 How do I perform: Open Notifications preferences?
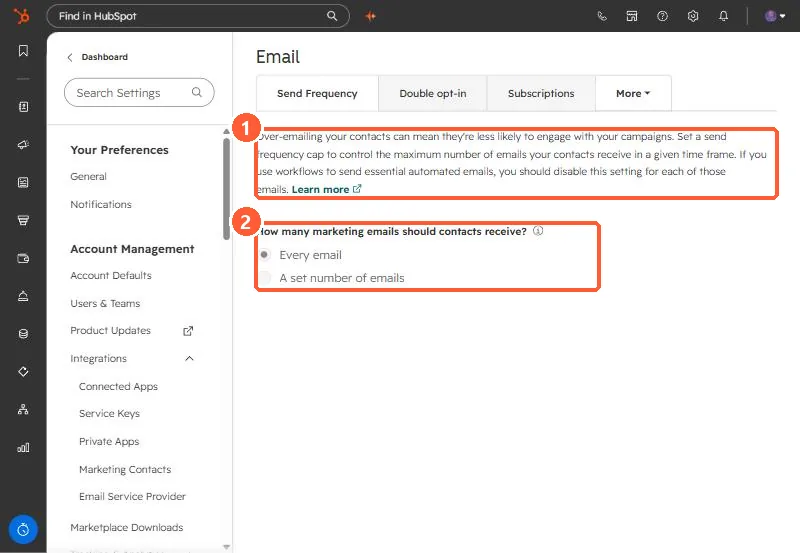[x=101, y=205]
